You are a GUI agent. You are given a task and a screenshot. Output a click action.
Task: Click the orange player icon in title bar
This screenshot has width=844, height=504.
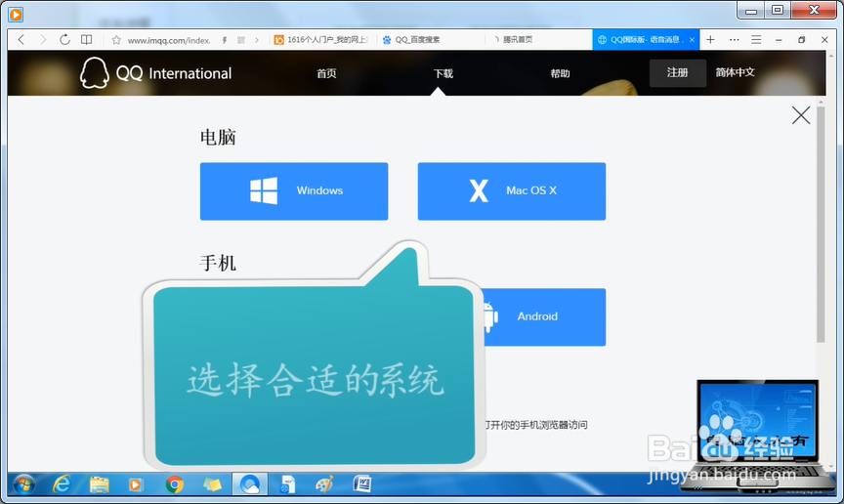[16, 15]
